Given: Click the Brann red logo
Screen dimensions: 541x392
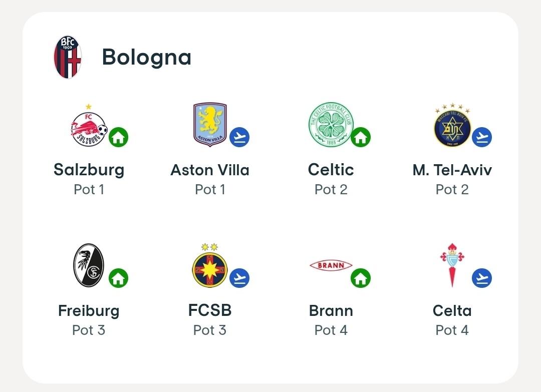Looking at the screenshot, I should (331, 265).
